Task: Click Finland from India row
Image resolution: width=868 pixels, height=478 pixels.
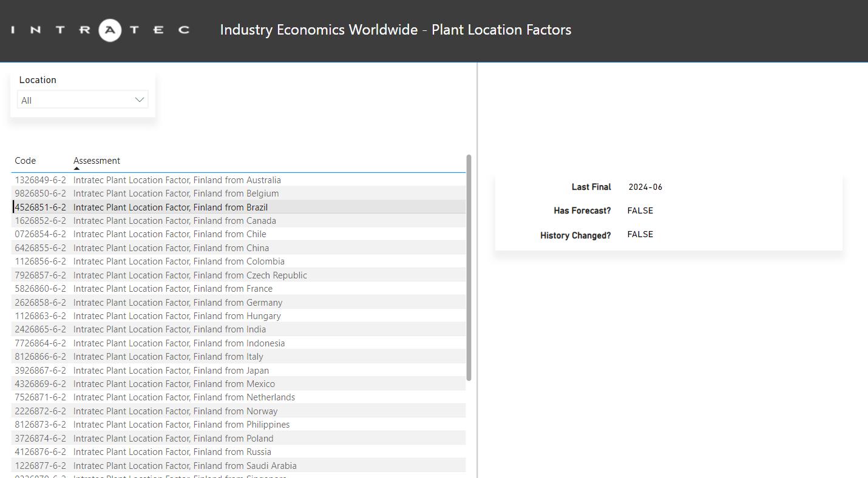Action: tap(169, 329)
